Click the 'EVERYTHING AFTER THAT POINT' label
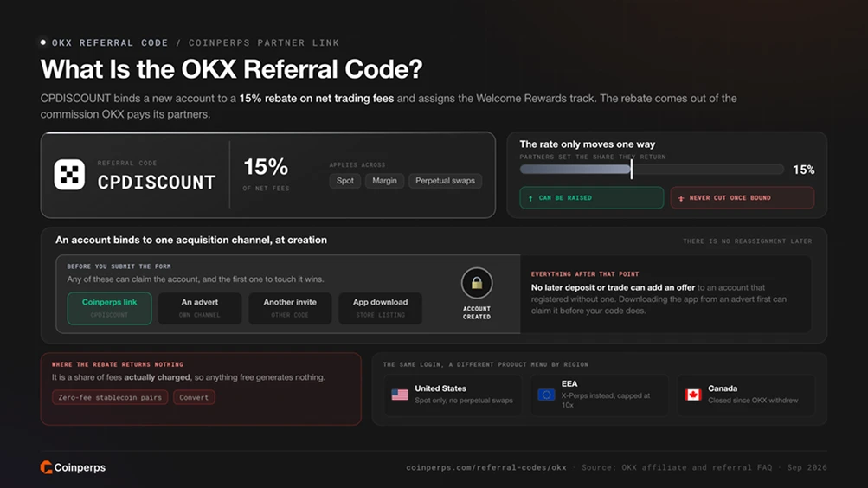This screenshot has height=488, width=868. [584, 274]
